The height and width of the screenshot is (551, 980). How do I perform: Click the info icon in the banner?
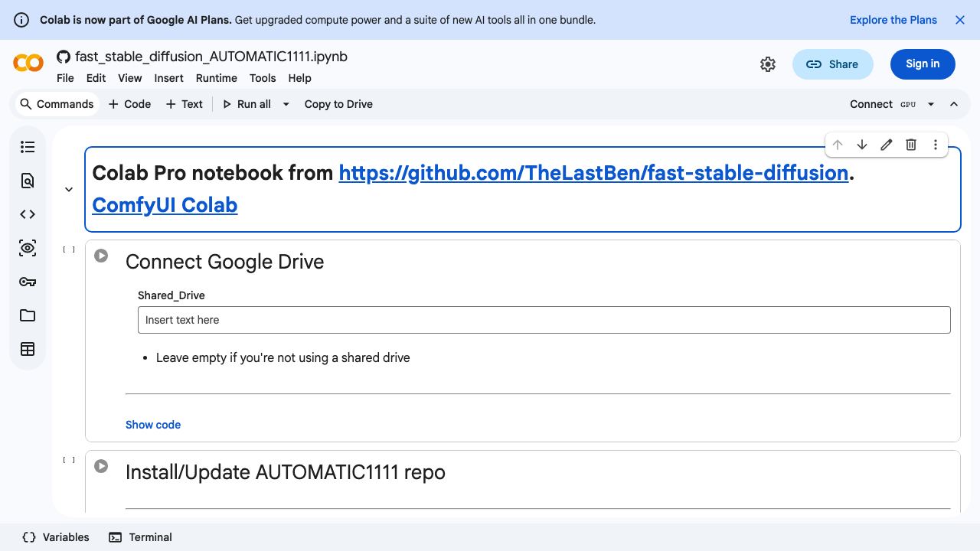point(21,20)
